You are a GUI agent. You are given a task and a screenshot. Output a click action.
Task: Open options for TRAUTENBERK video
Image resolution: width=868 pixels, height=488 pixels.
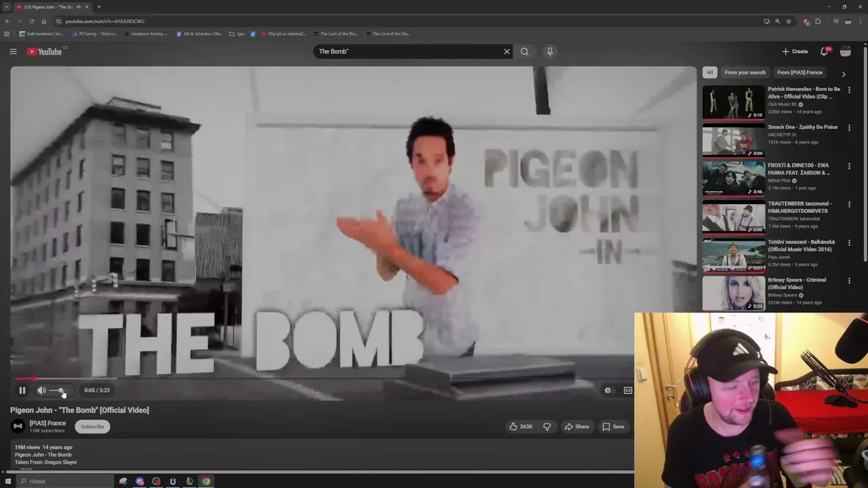[849, 204]
